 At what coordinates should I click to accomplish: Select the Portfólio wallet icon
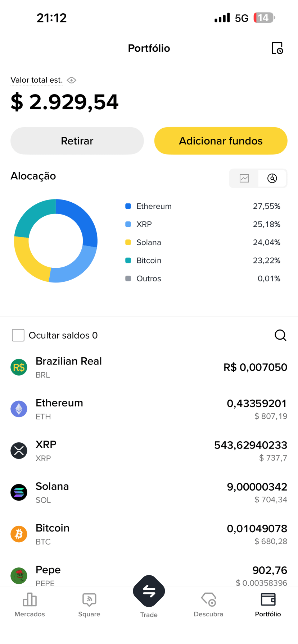[x=268, y=599]
